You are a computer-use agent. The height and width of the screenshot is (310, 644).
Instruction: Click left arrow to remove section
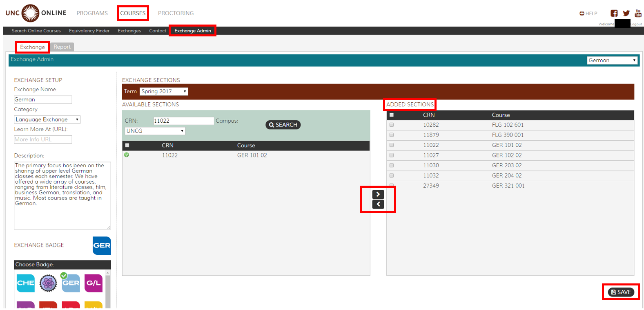[378, 204]
